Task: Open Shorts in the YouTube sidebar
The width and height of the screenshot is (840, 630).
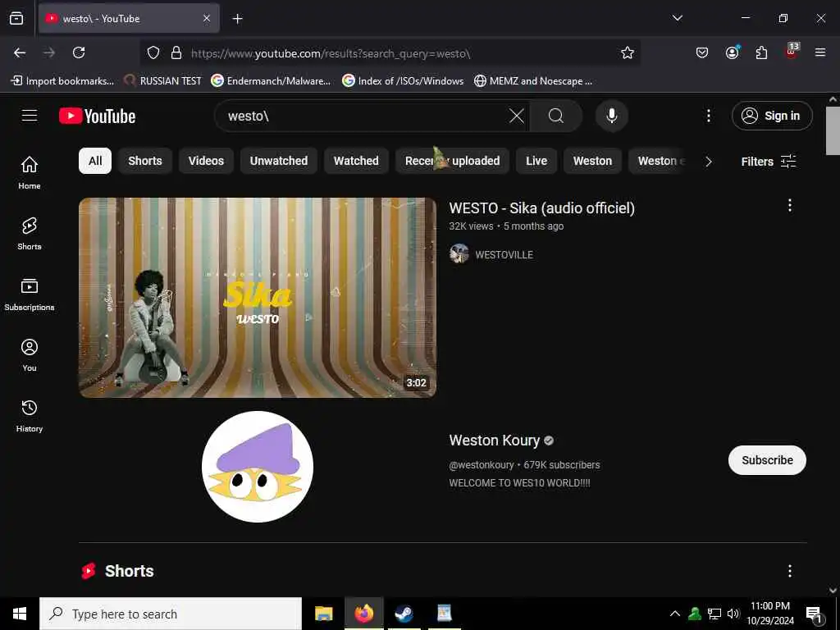Action: [30, 234]
